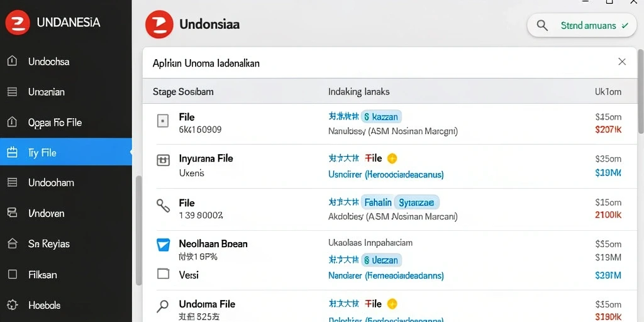Open Filksan in the sidebar
Image resolution: width=644 pixels, height=322 pixels.
point(65,275)
